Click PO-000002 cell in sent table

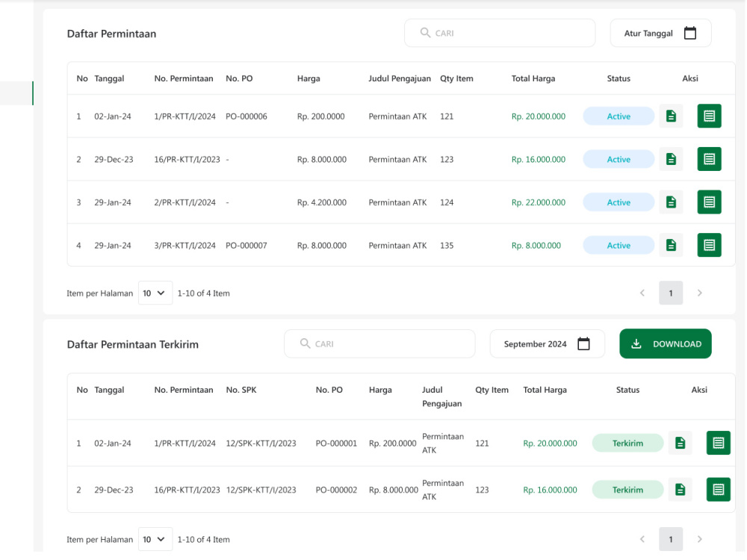tap(336, 490)
